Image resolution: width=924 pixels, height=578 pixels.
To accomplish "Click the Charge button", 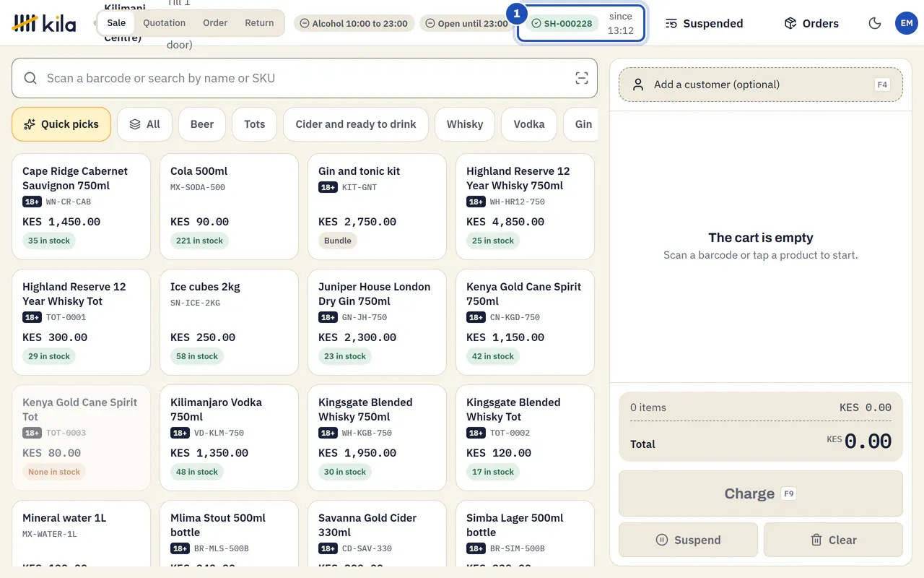I will click(x=761, y=493).
